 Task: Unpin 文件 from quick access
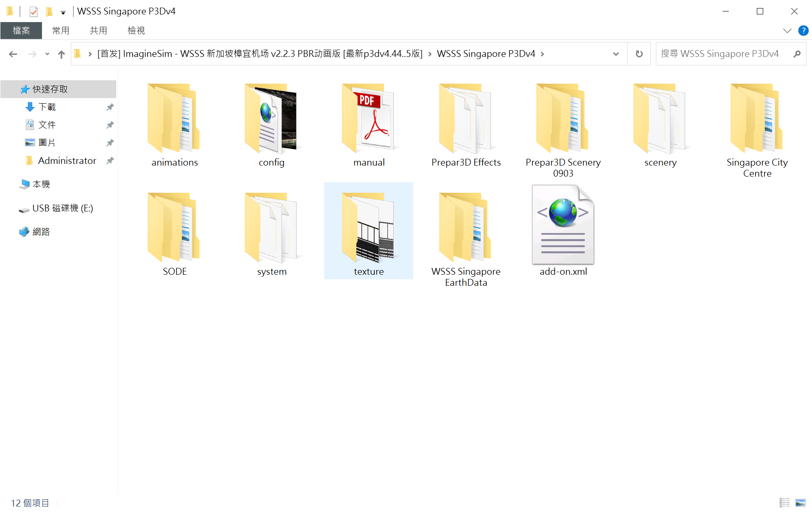(110, 125)
